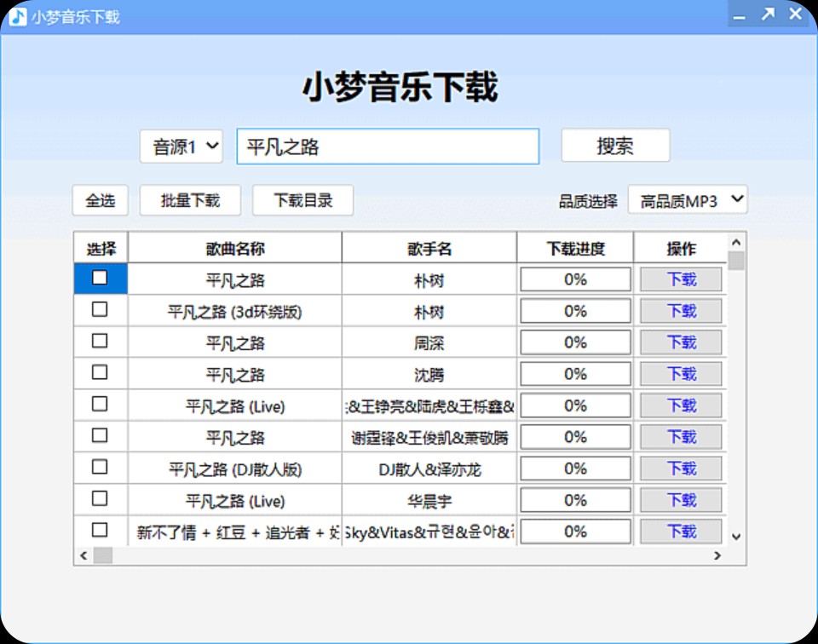Image resolution: width=818 pixels, height=644 pixels.
Task: Check the box for row by 谢霆锋&王俊凯
Action: [100, 435]
